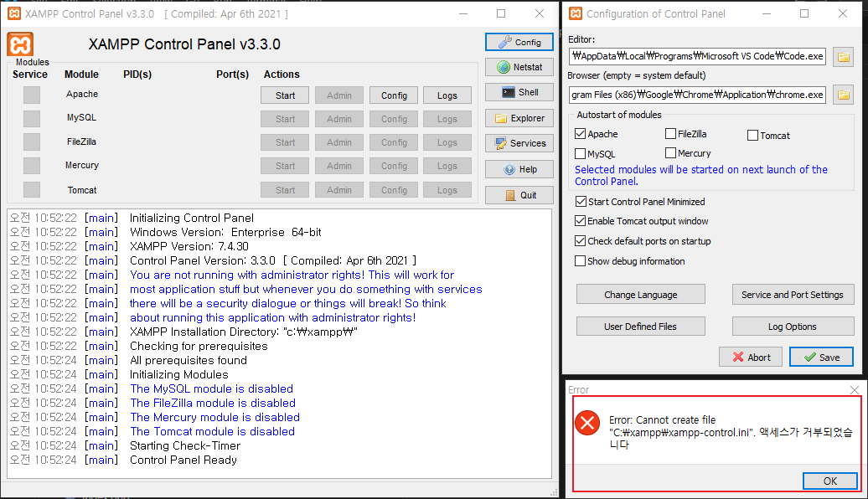
Task: Close the Error dialog with X
Action: pos(854,389)
